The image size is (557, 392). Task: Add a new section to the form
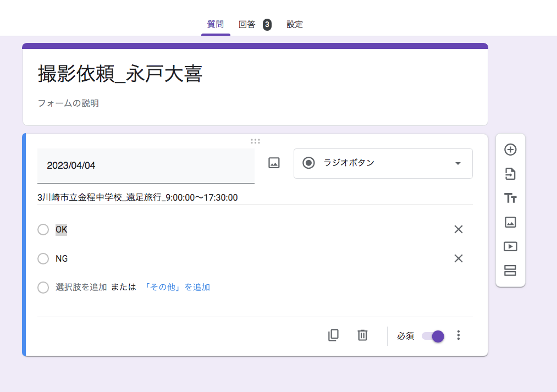(x=510, y=270)
